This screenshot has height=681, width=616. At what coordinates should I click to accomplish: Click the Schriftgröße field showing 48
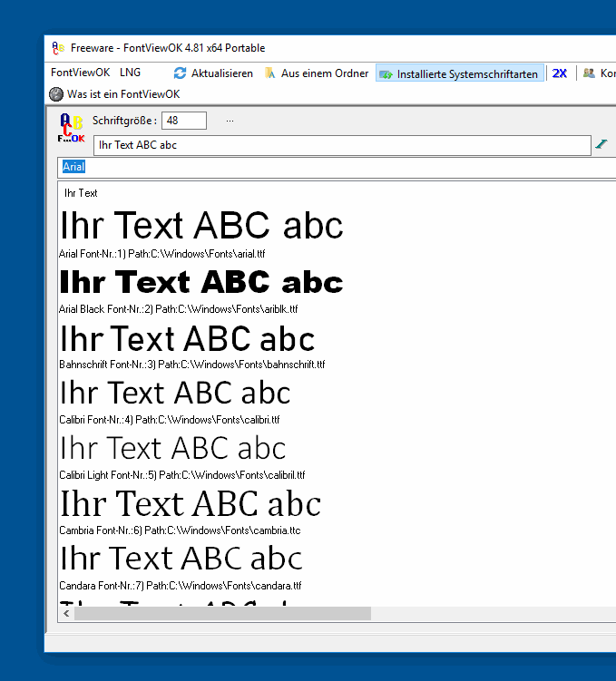tap(184, 121)
